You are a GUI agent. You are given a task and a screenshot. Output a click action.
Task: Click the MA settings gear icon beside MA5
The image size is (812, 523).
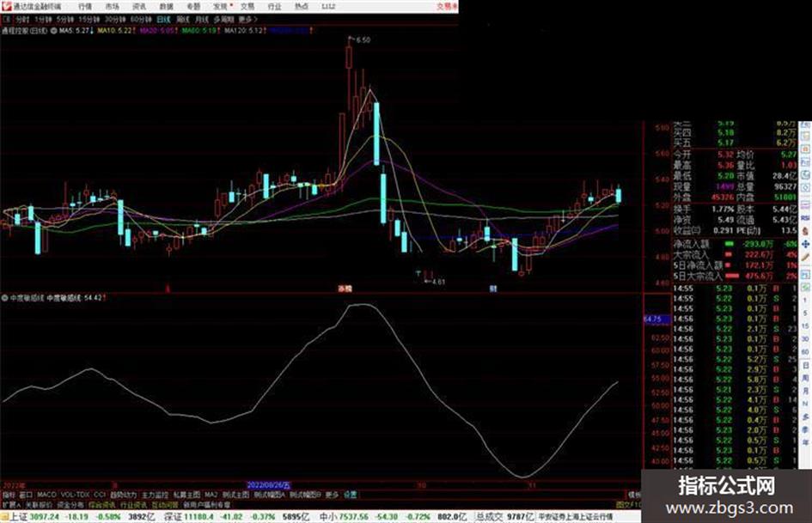coord(54,31)
